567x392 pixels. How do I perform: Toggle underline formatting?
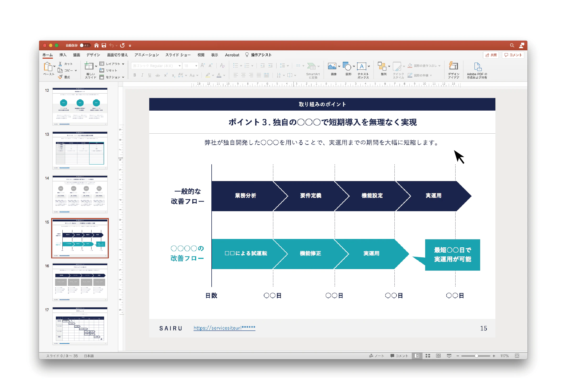[x=149, y=75]
